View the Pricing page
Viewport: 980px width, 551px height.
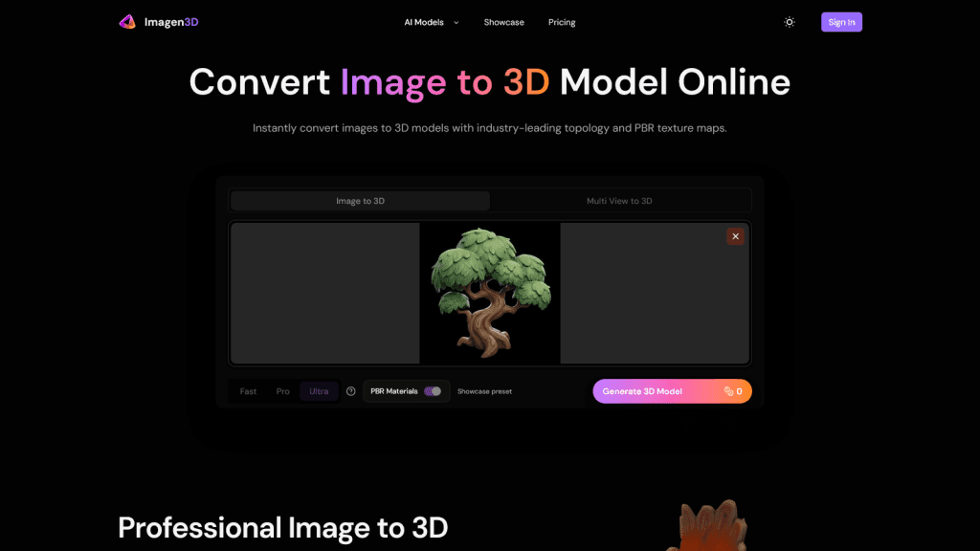pos(562,22)
